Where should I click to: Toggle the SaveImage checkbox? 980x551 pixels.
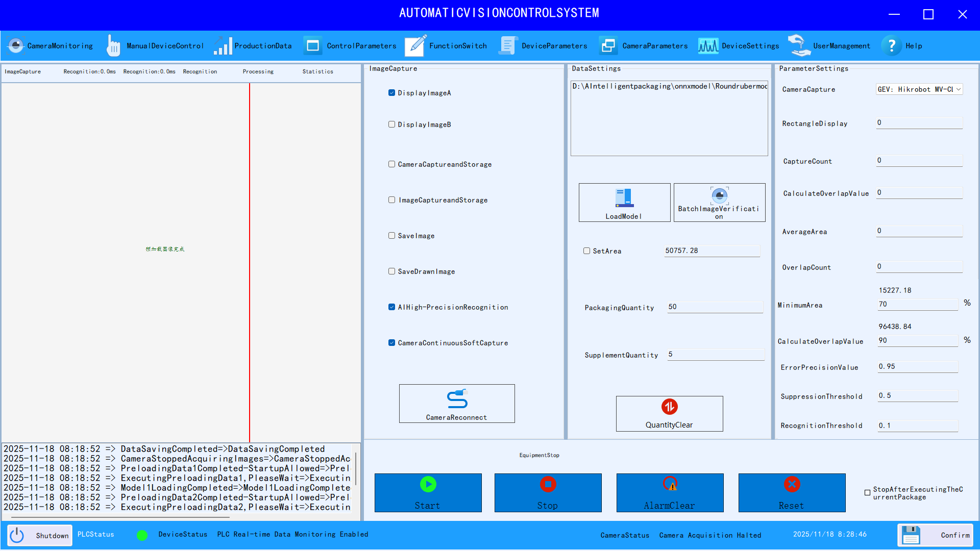pyautogui.click(x=391, y=236)
